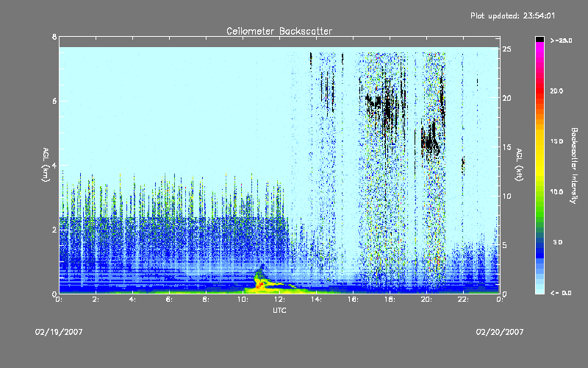Click the '2:' hour tick on time axis

96,300
